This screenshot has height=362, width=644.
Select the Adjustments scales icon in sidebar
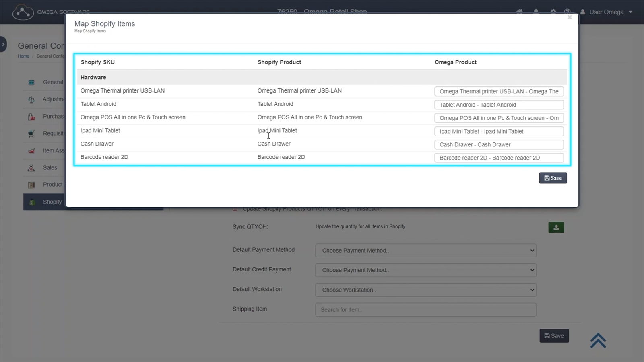[31, 99]
